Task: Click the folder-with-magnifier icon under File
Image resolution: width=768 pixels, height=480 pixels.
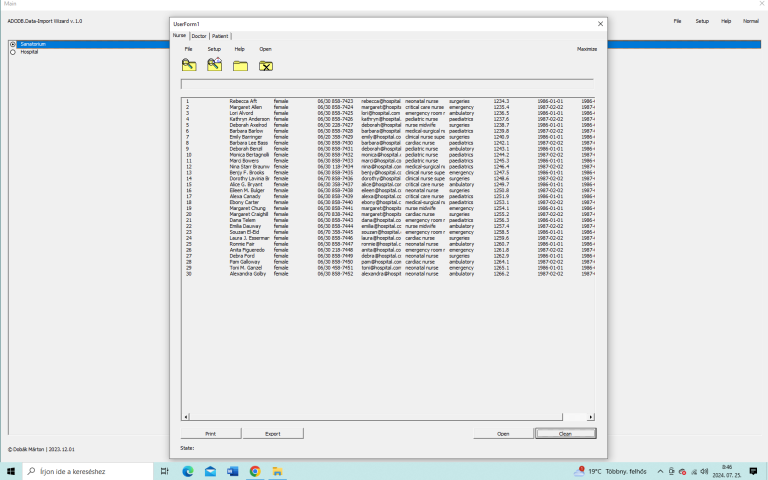Action: tap(188, 65)
